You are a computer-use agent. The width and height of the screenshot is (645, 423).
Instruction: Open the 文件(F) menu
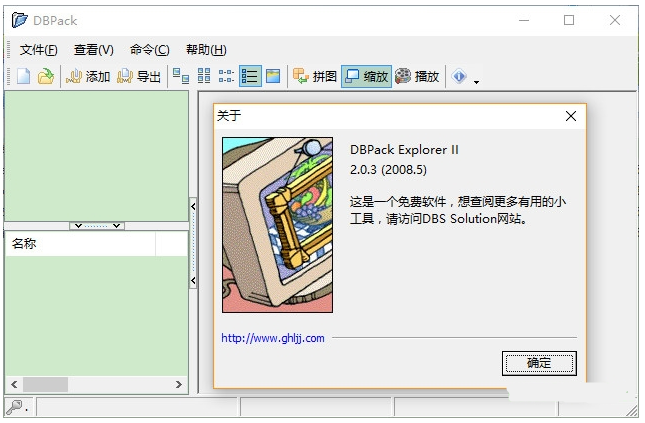pyautogui.click(x=39, y=50)
